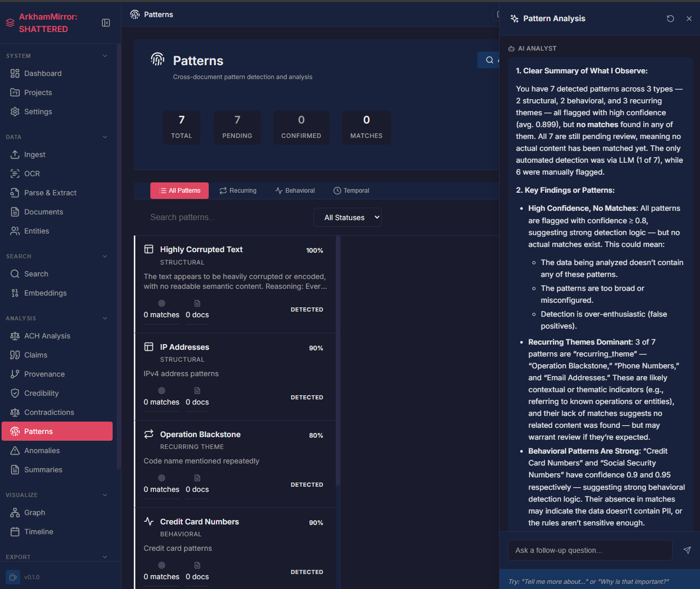Open the Graph visualization
700x589 pixels.
click(x=57, y=513)
